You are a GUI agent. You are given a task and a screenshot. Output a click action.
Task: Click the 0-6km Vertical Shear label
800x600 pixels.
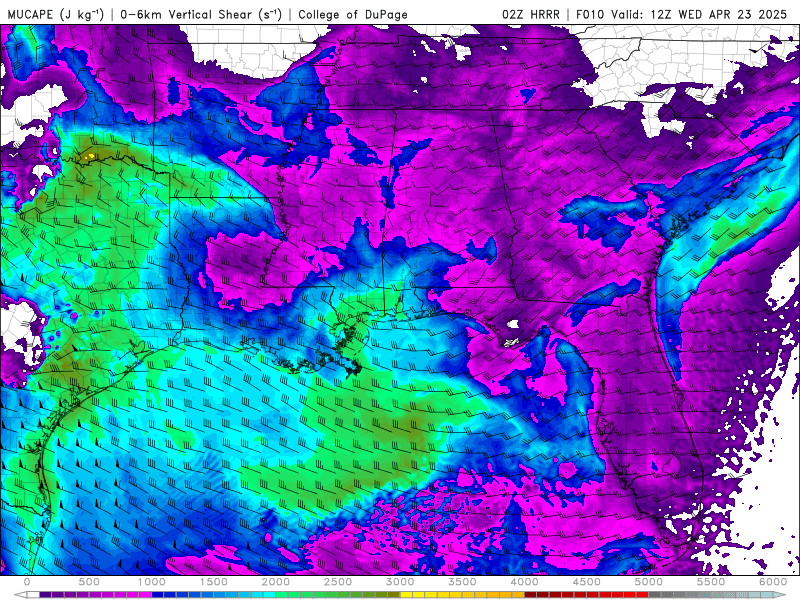click(x=201, y=14)
